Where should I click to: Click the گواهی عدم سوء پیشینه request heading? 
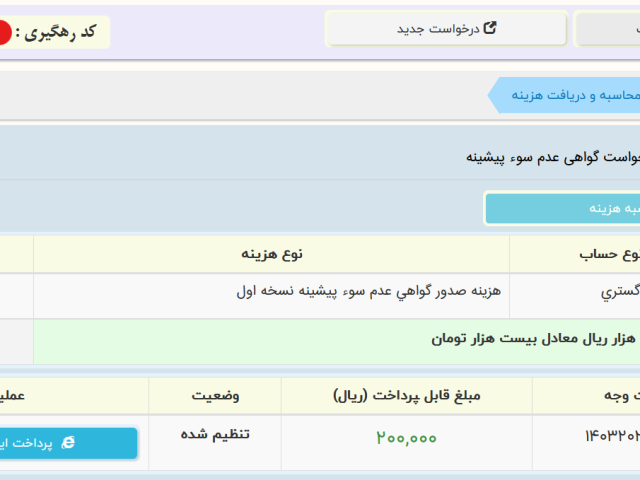click(x=552, y=157)
